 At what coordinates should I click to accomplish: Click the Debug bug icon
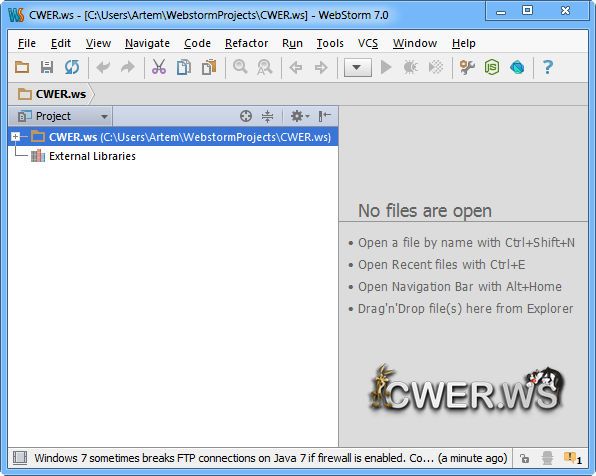tap(411, 68)
